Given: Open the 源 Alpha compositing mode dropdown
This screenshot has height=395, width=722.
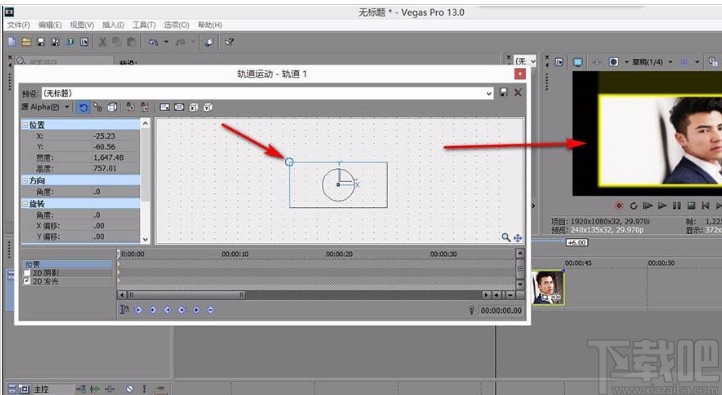Looking at the screenshot, I should pyautogui.click(x=45, y=107).
